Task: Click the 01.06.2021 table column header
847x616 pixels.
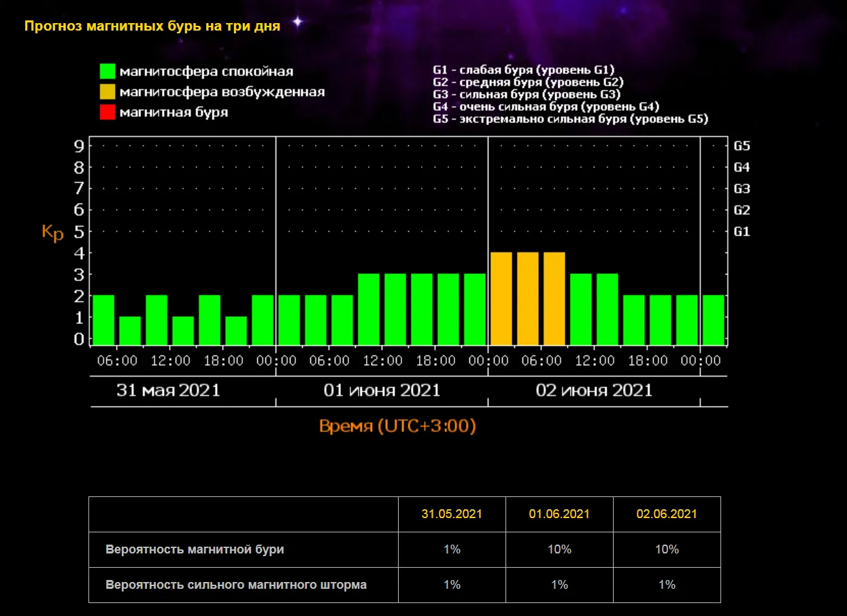Action: click(x=559, y=514)
